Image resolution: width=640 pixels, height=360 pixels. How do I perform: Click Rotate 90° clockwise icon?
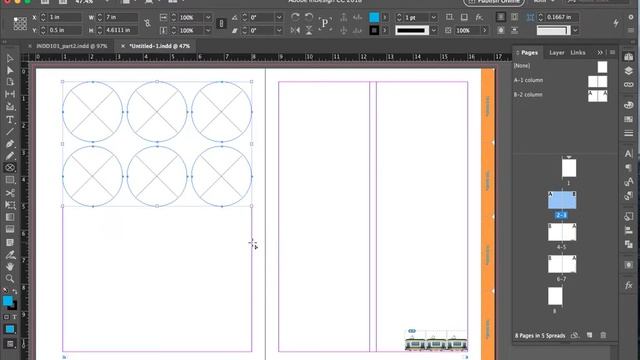coord(295,17)
